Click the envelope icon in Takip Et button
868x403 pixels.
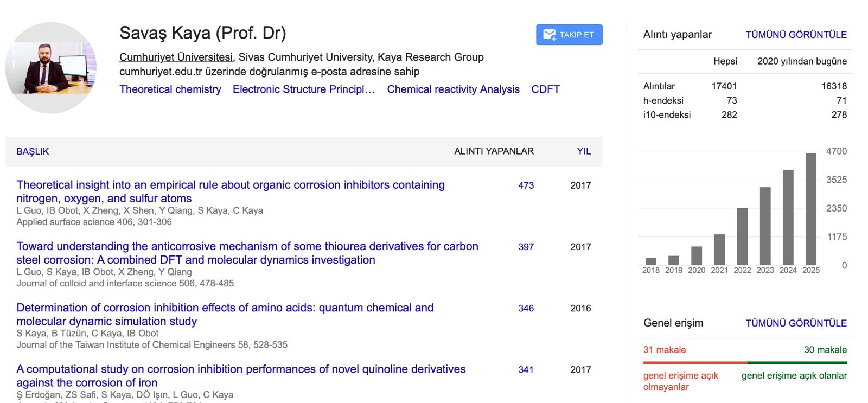pyautogui.click(x=549, y=35)
